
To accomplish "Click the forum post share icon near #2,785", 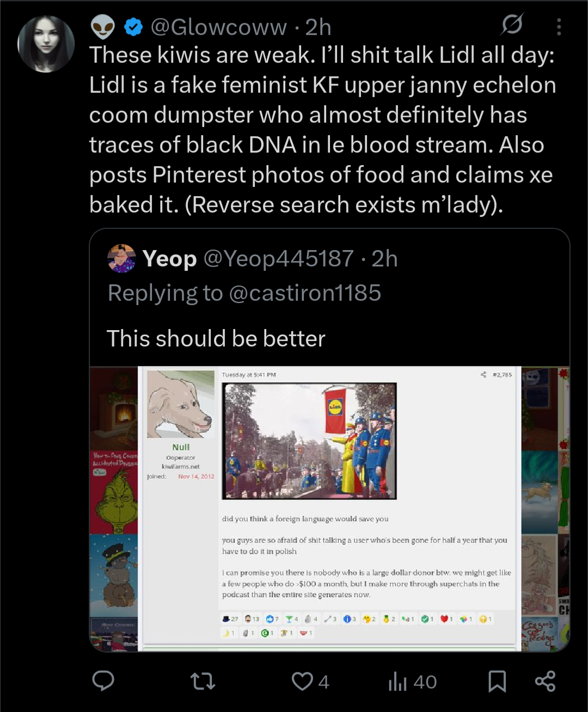I will (483, 375).
